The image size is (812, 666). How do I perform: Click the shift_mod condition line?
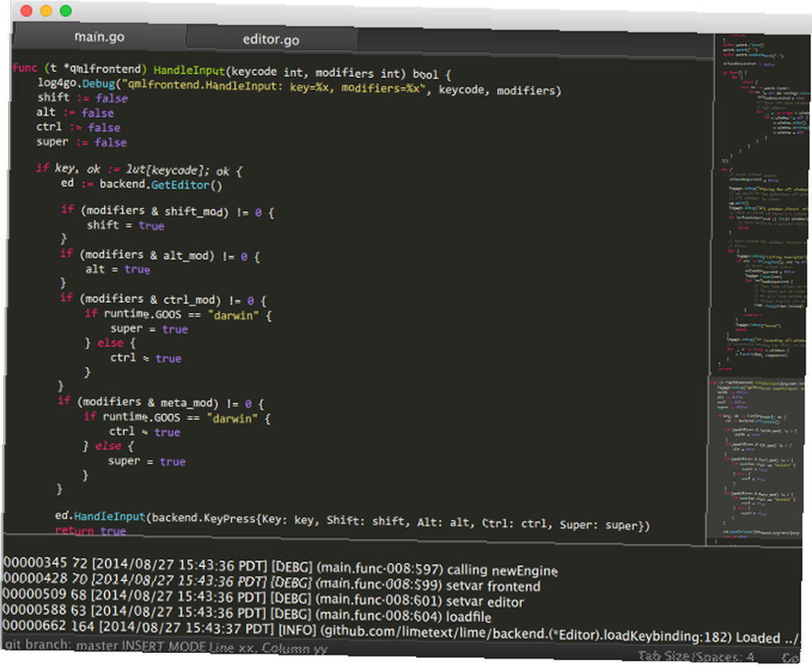point(167,211)
